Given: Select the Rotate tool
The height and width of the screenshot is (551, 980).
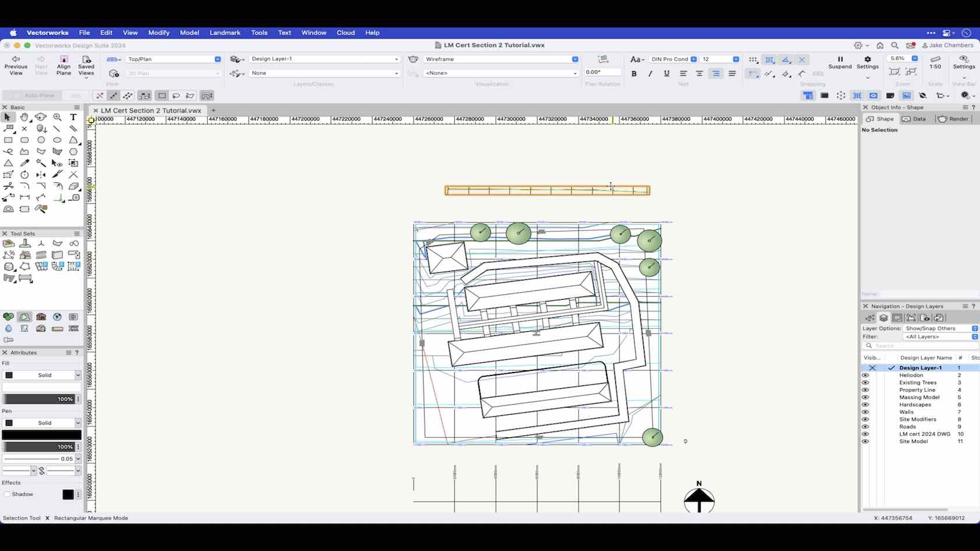Looking at the screenshot, I should tap(24, 174).
